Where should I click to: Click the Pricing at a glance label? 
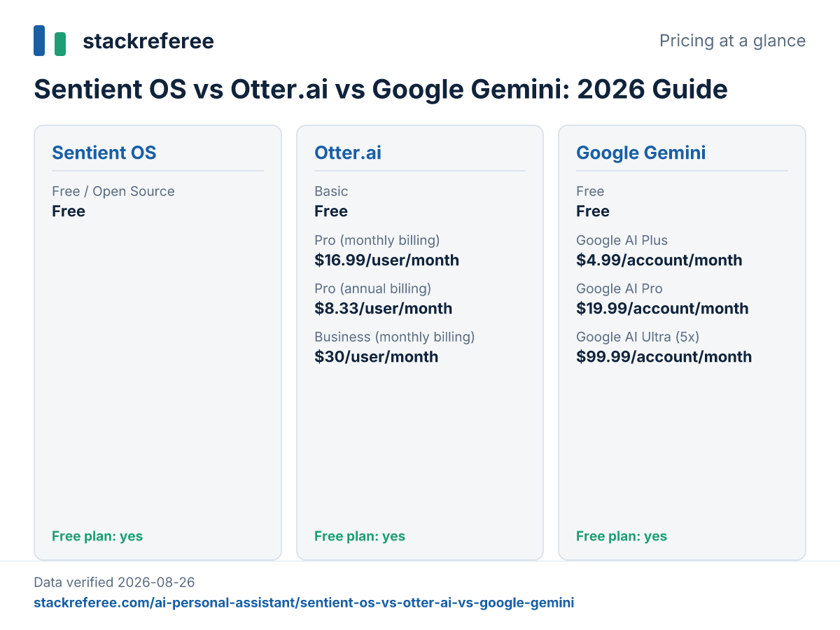tap(732, 41)
